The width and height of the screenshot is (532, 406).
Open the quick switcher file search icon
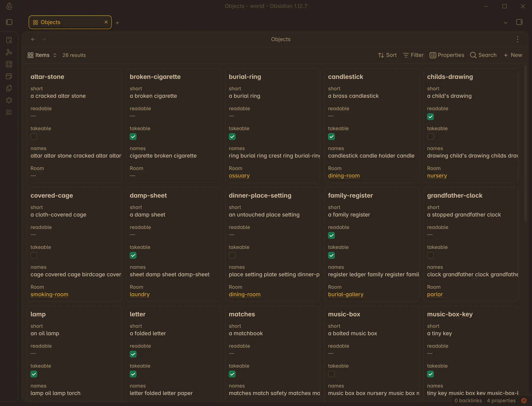pos(9,40)
